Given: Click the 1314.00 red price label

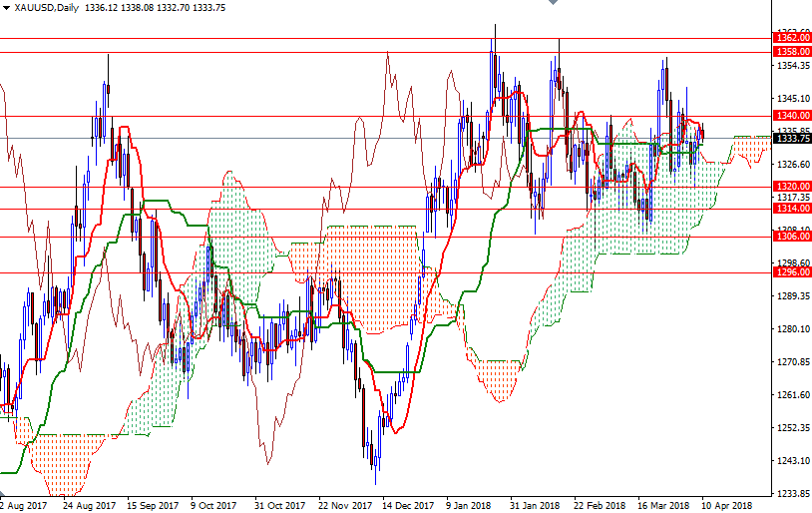Looking at the screenshot, I should pyautogui.click(x=792, y=208).
